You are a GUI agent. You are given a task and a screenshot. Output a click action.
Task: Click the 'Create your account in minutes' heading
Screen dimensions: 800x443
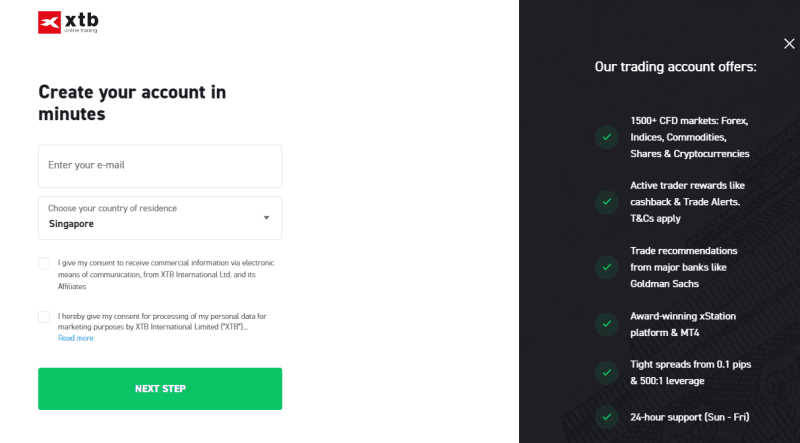[132, 103]
